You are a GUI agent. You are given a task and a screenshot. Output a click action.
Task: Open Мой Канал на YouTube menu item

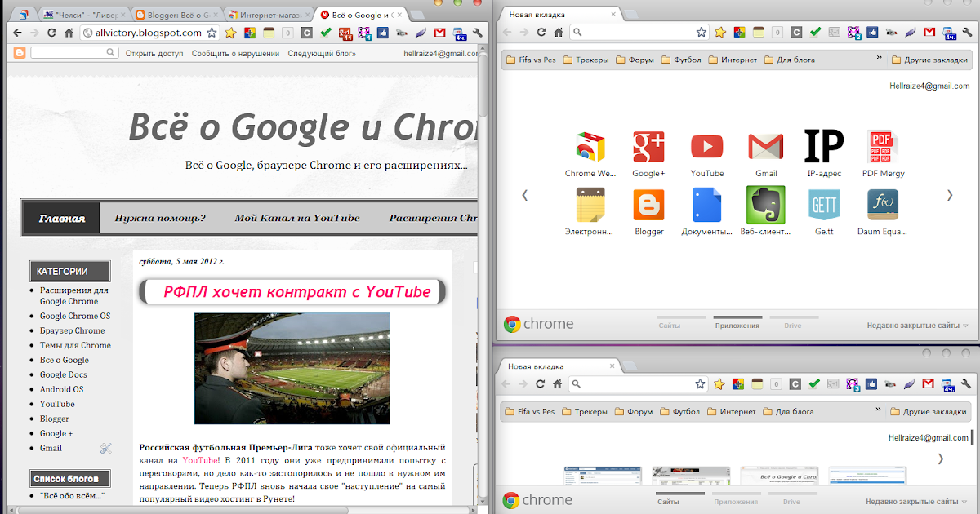(x=297, y=218)
